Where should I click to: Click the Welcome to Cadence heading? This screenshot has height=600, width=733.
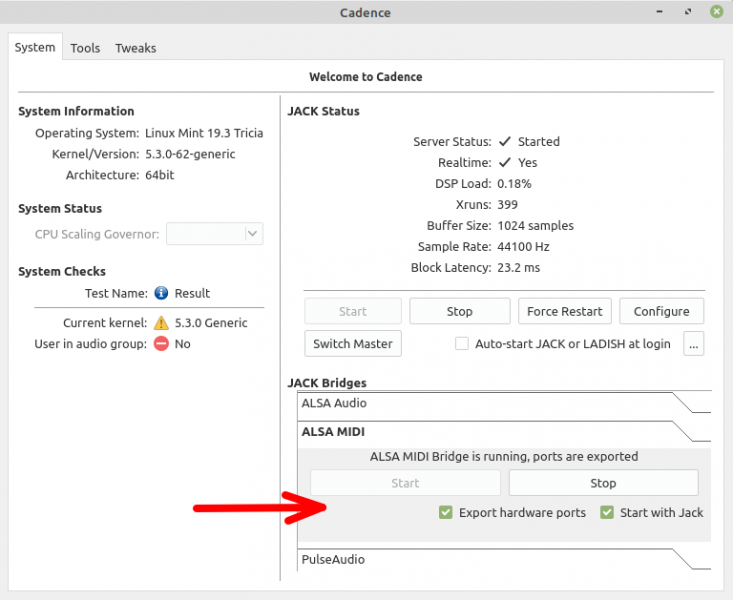[366, 77]
